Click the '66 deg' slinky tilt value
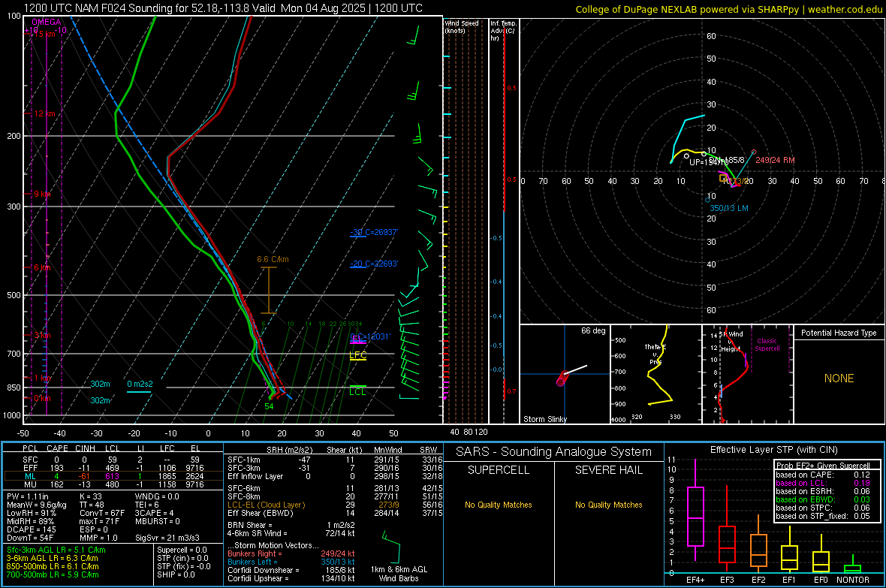This screenshot has height=588, width=886. click(x=593, y=330)
